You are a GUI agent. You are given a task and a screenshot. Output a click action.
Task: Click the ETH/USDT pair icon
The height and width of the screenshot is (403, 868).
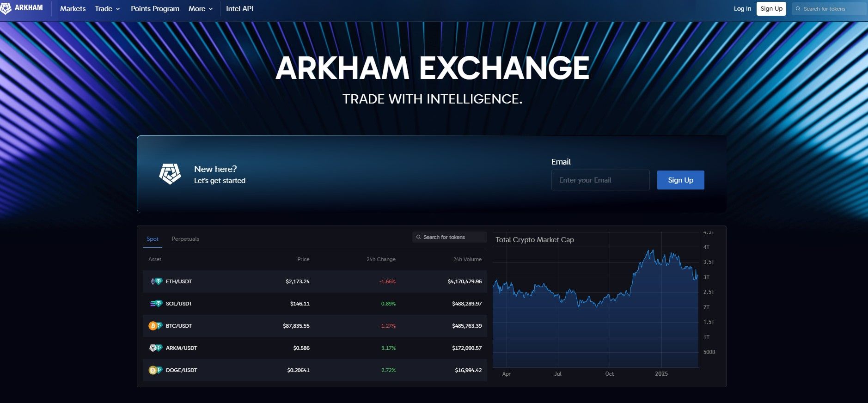(x=156, y=281)
